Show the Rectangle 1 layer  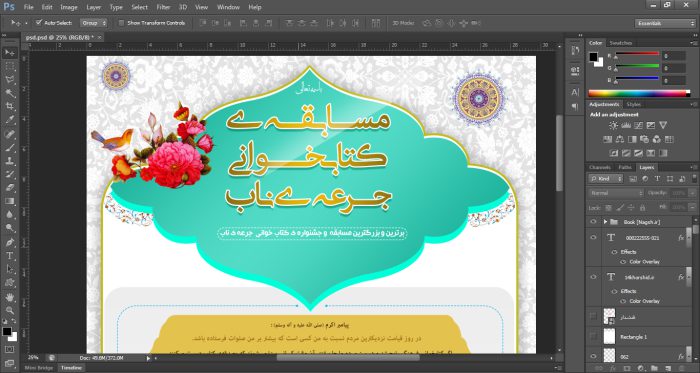pyautogui.click(x=593, y=336)
